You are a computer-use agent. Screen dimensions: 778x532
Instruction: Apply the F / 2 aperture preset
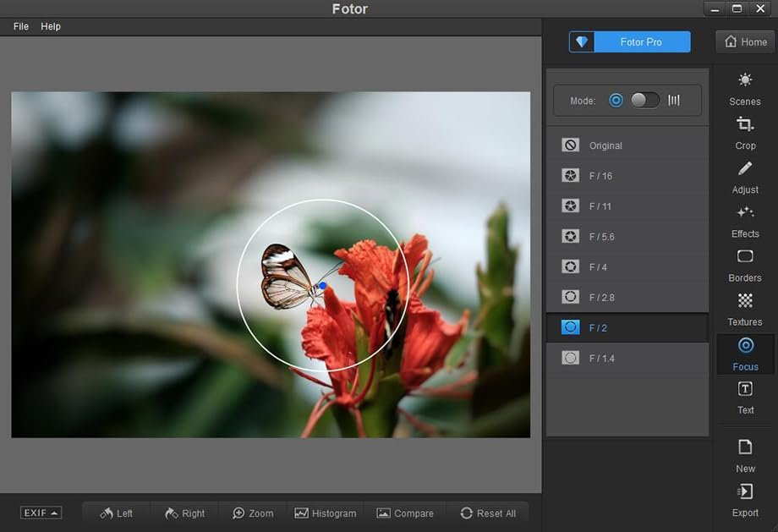pyautogui.click(x=627, y=327)
